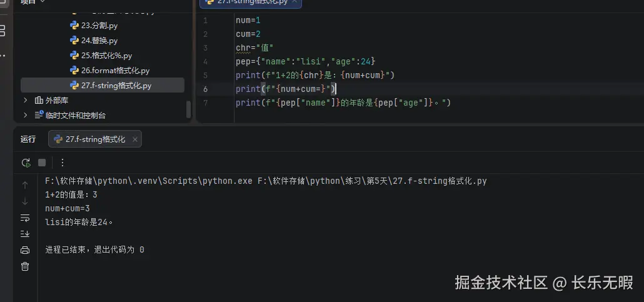Open file 24.替换.py
This screenshot has width=644, height=302.
point(99,40)
